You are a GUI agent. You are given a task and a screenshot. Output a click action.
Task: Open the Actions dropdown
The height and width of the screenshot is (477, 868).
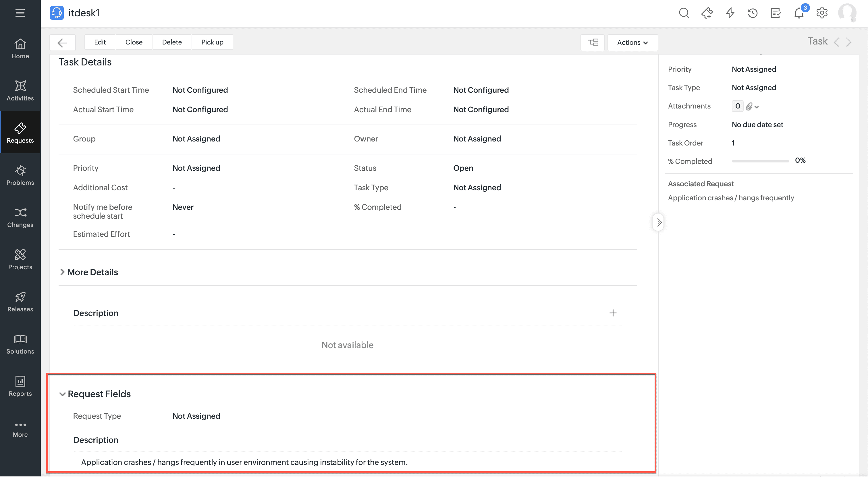(632, 42)
